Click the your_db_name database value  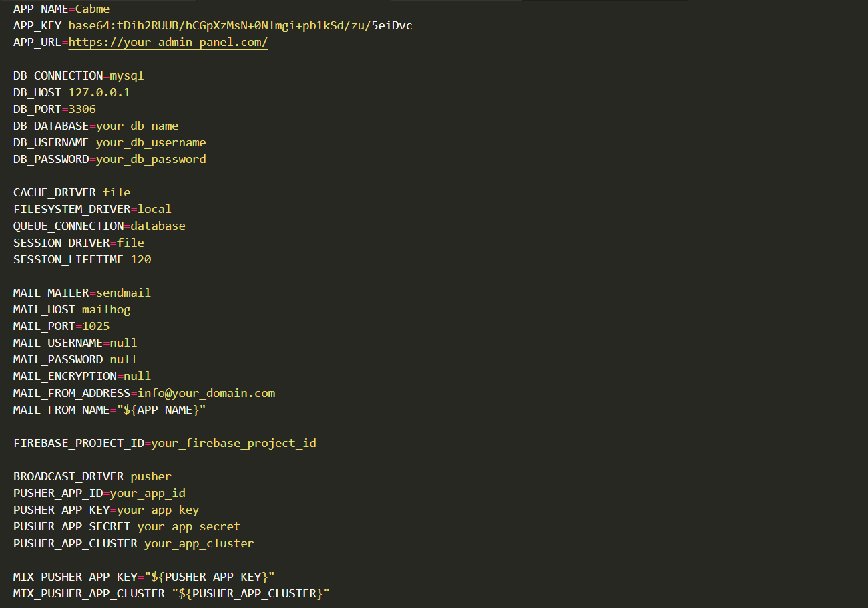[138, 126]
